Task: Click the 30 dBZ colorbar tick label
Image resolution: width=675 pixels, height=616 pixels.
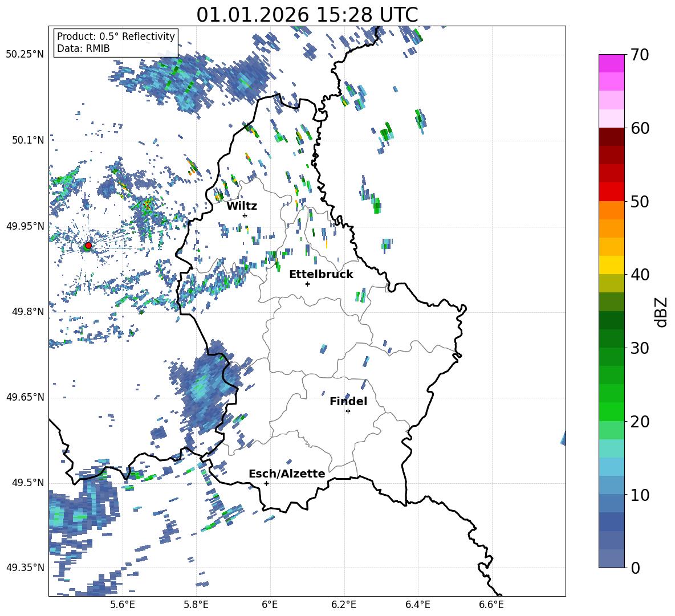Action: [x=640, y=348]
